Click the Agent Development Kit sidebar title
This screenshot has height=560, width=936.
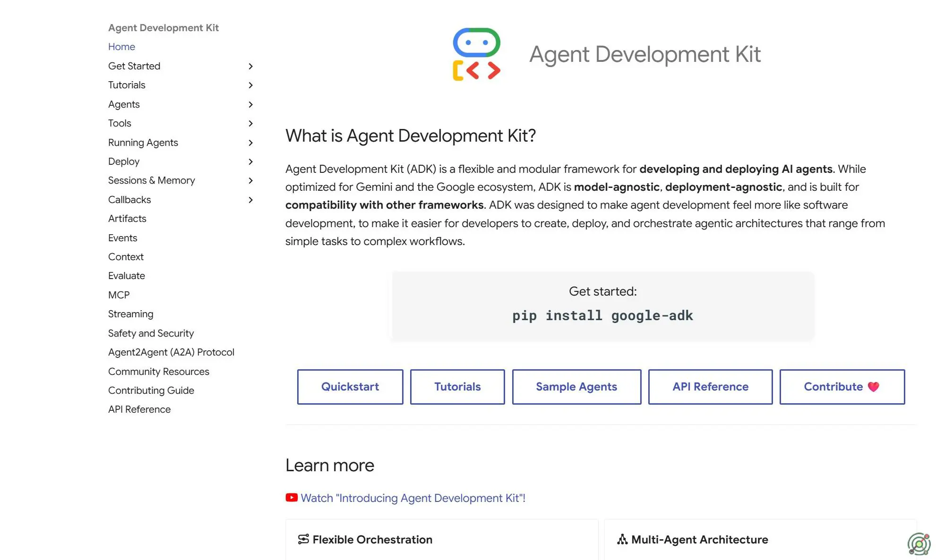coord(163,28)
